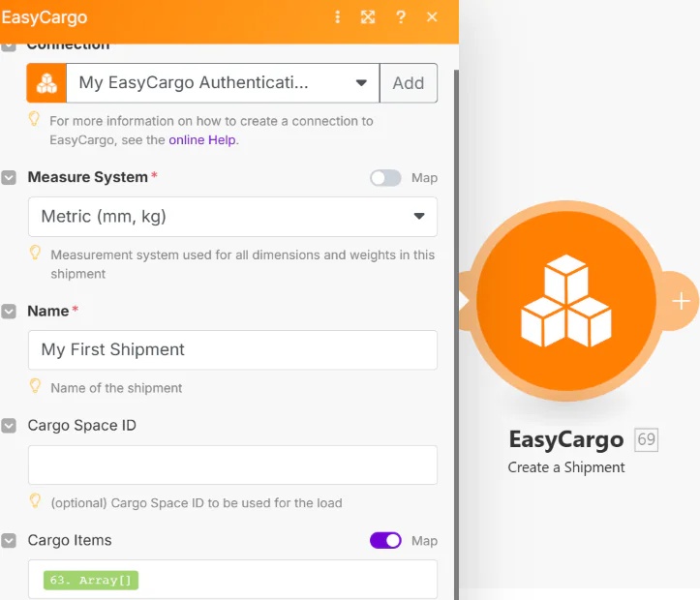
Task: Click the Cargo Items label
Action: pyautogui.click(x=70, y=540)
